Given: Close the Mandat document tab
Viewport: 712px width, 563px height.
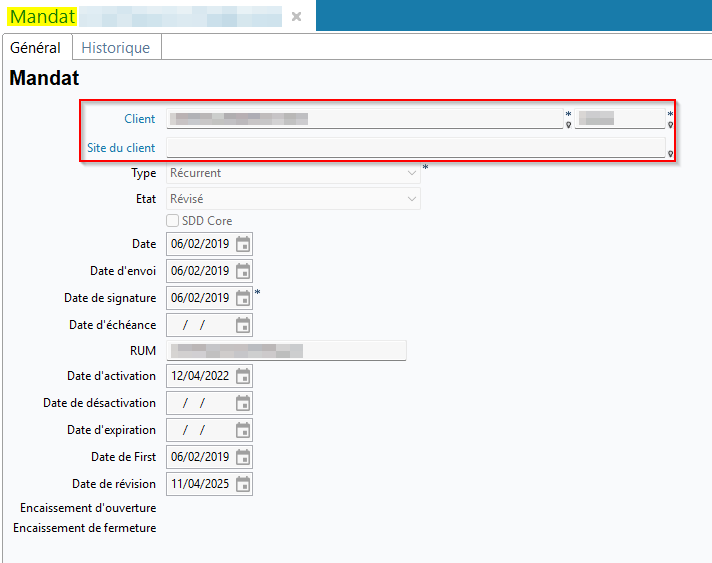Looking at the screenshot, I should point(296,17).
